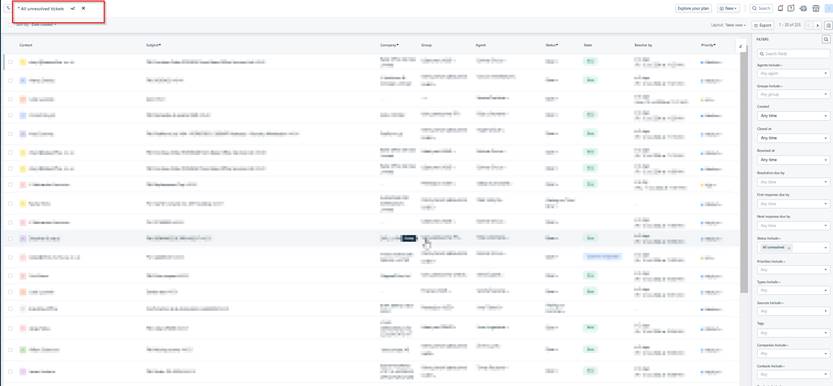Click the X beside All unresolved tickets

83,8
